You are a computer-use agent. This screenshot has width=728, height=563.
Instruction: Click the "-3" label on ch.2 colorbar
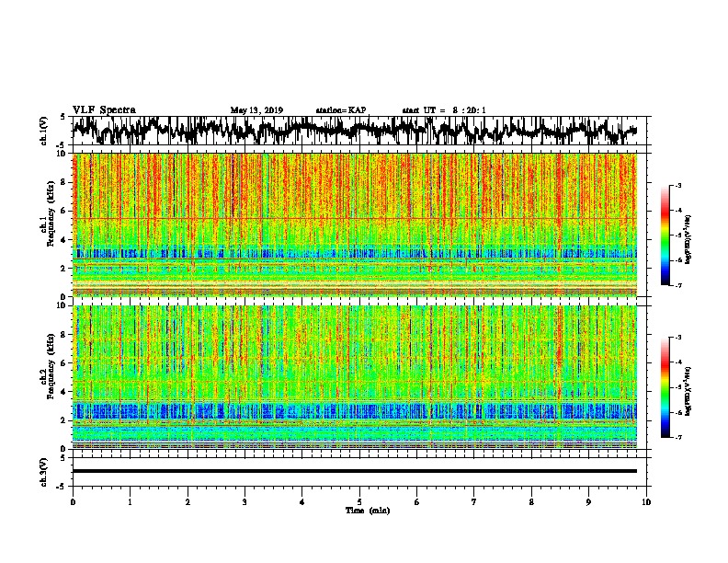click(678, 338)
